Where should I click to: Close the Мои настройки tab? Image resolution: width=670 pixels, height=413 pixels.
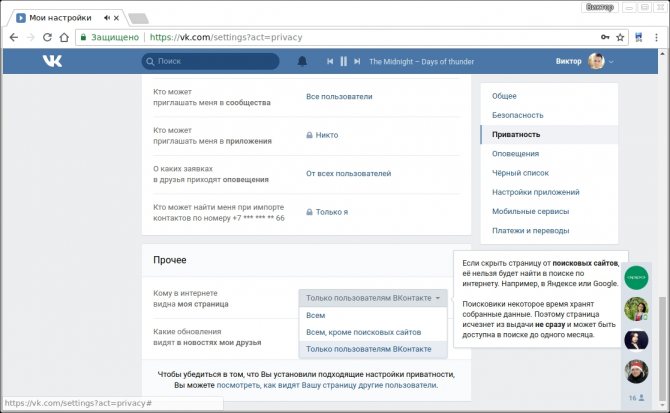click(x=116, y=18)
